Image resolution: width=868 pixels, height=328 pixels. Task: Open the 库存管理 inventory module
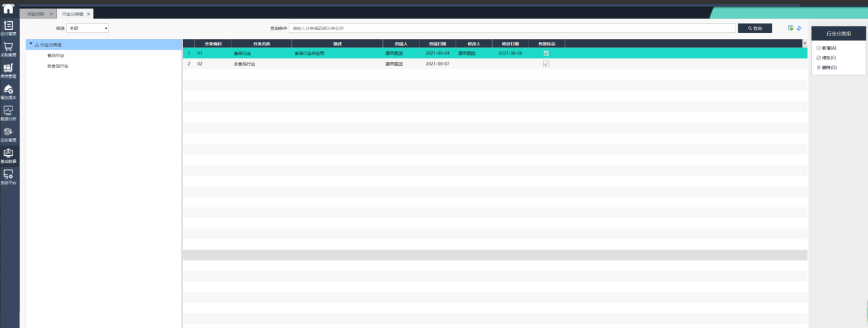click(x=9, y=70)
